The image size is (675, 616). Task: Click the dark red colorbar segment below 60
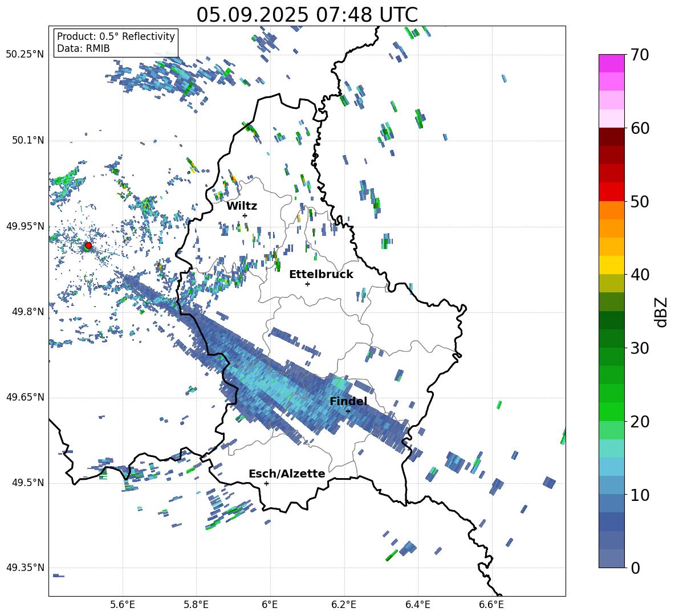click(x=611, y=137)
